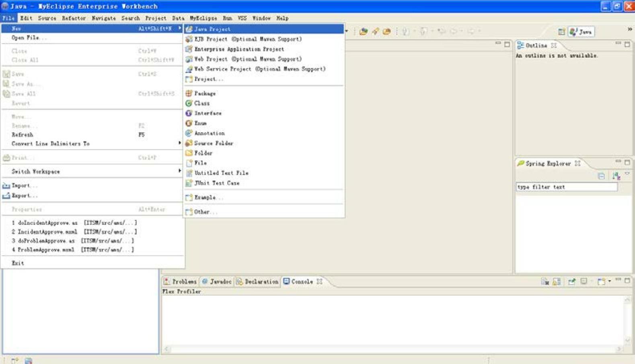Click the Spring Explorer filter text field
This screenshot has width=635, height=364.
pos(567,187)
